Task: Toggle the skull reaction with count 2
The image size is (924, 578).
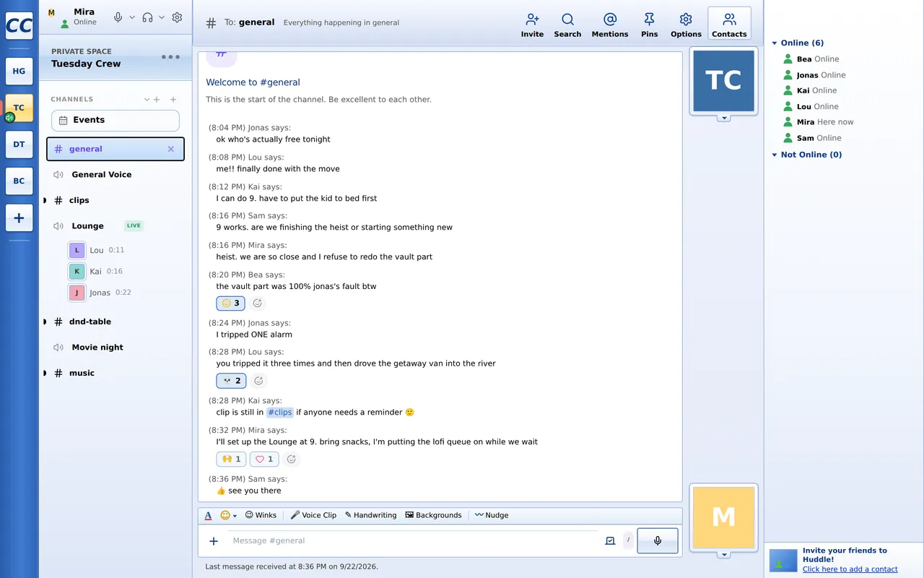Action: click(x=231, y=381)
